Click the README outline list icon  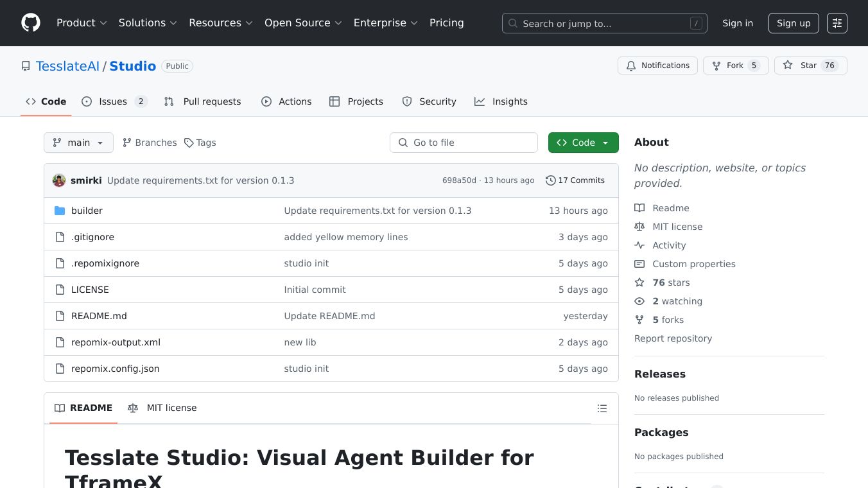point(602,408)
